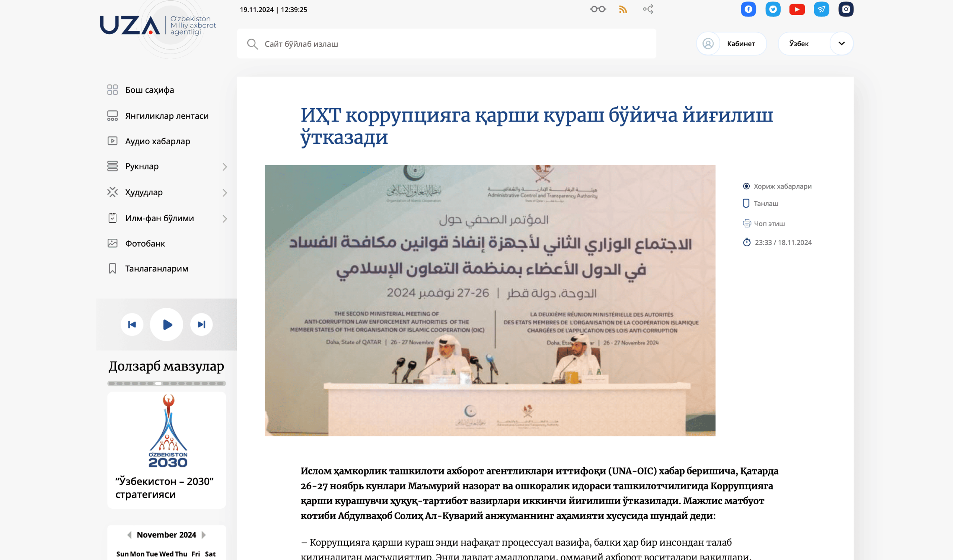Open the Telegram channel icon

pos(821,9)
